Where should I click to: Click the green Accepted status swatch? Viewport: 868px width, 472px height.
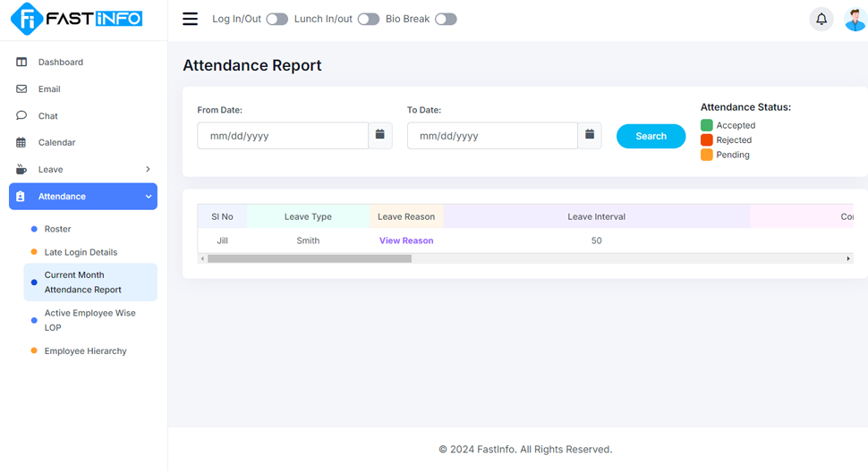pos(706,125)
